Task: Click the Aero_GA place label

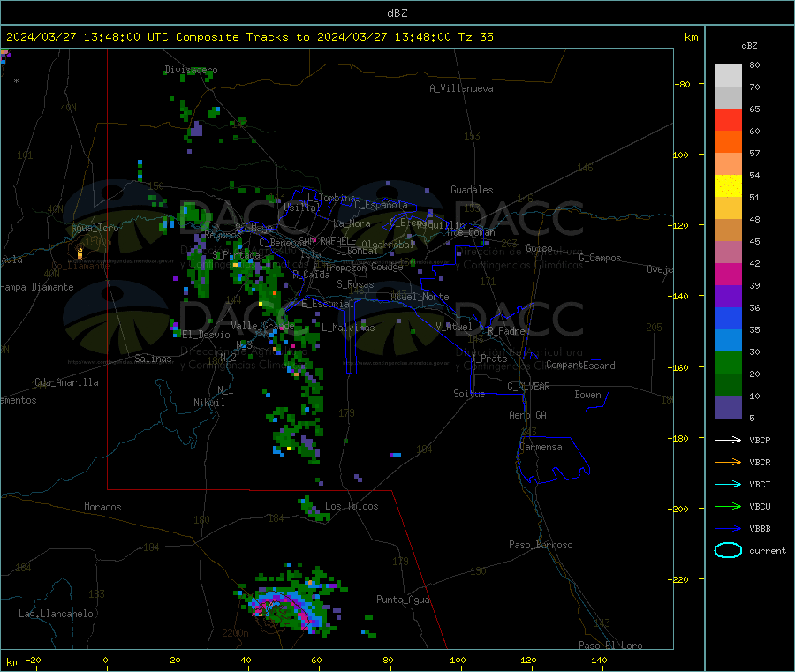Action: point(527,415)
